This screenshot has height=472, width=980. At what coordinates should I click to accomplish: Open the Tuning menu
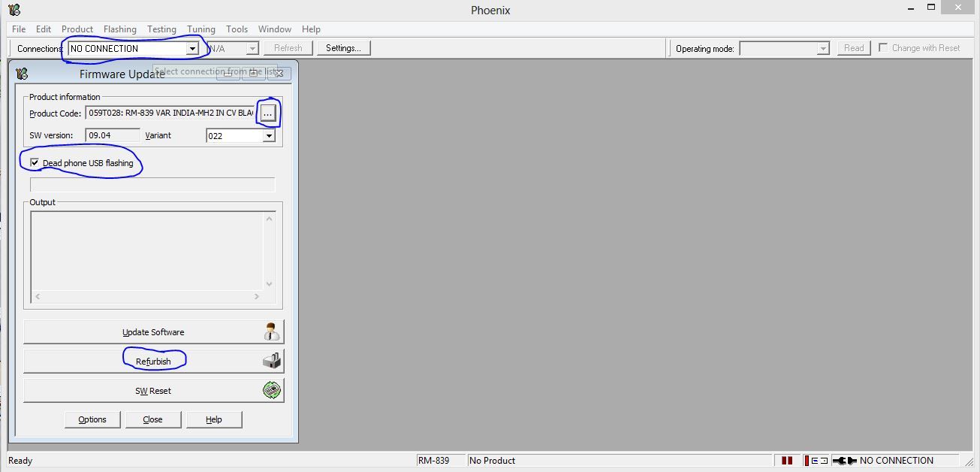point(201,29)
